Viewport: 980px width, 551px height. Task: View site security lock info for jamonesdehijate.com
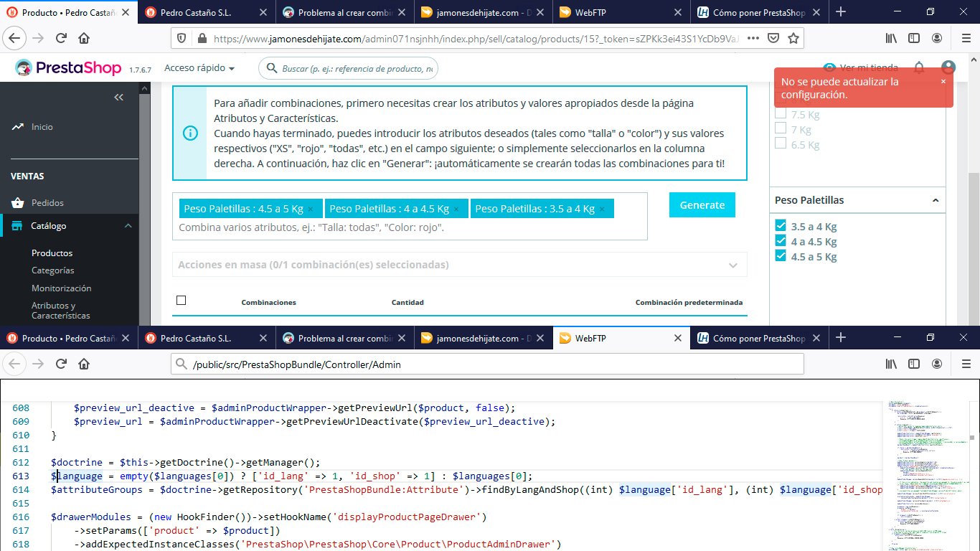[x=202, y=39]
